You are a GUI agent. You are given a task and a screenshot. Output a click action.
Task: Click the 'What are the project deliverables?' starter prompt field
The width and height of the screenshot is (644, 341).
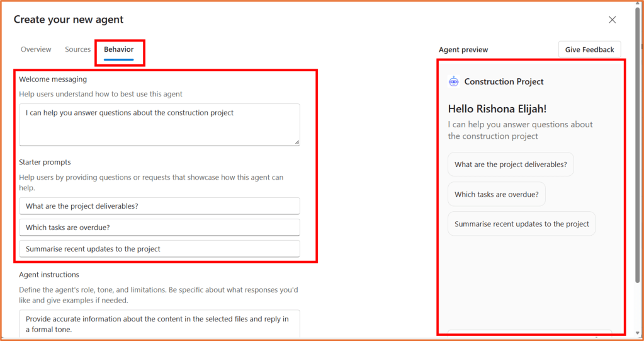tap(159, 205)
